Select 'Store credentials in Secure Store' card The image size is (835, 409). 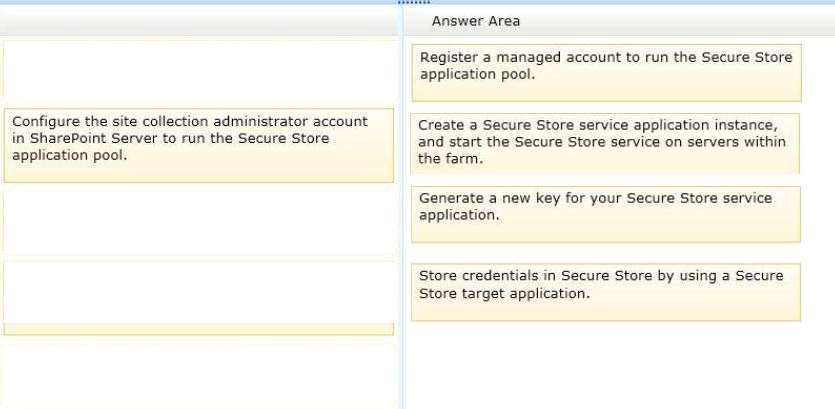click(x=605, y=292)
